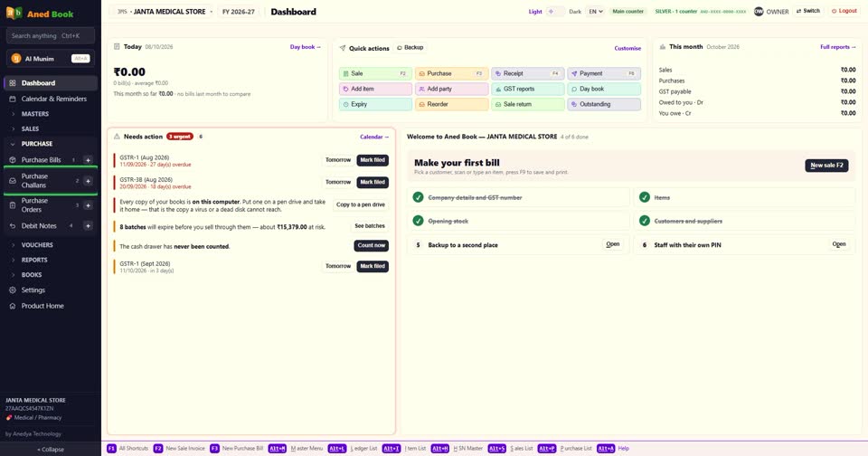
Task: Add a new Purchase Challan via plus
Action: [88, 181]
